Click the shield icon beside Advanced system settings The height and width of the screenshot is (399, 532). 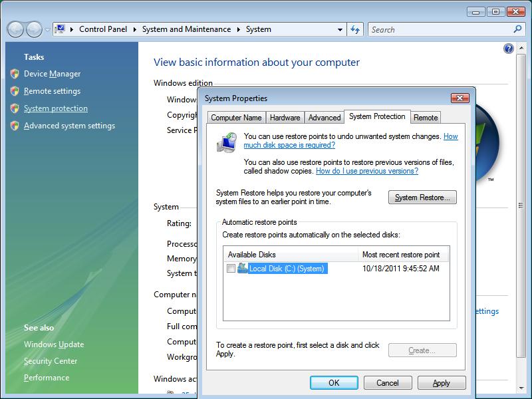[x=15, y=126]
